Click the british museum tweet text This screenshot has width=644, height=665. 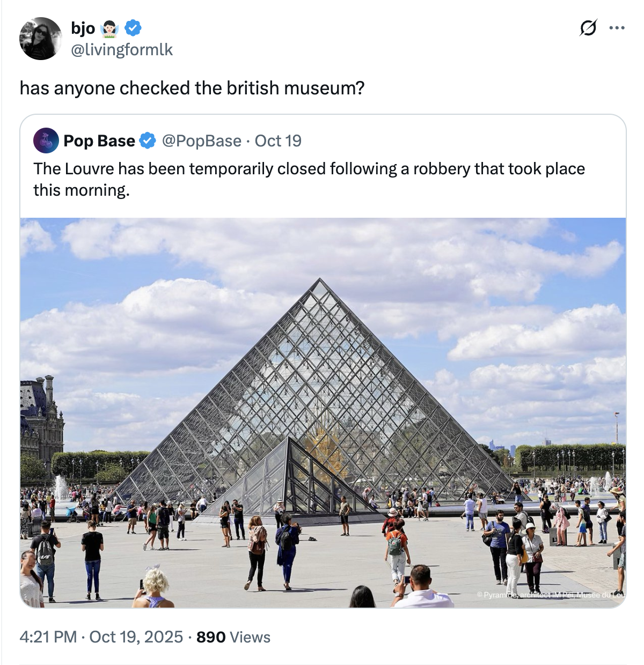[192, 88]
